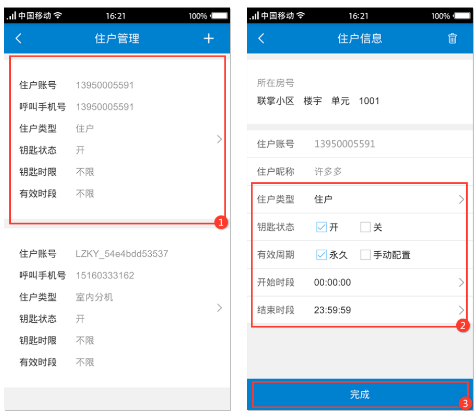Image resolution: width=475 pixels, height=411 pixels.
Task: Check the 开 key status checkbox
Action: (321, 227)
